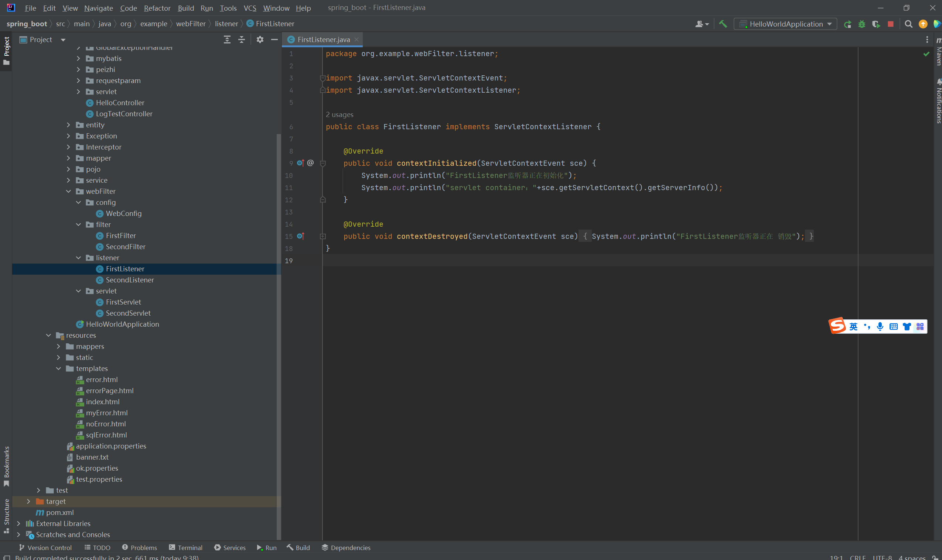The height and width of the screenshot is (560, 942).
Task: Open the HelloWorldApplication run configuration dropdown
Action: click(785, 24)
